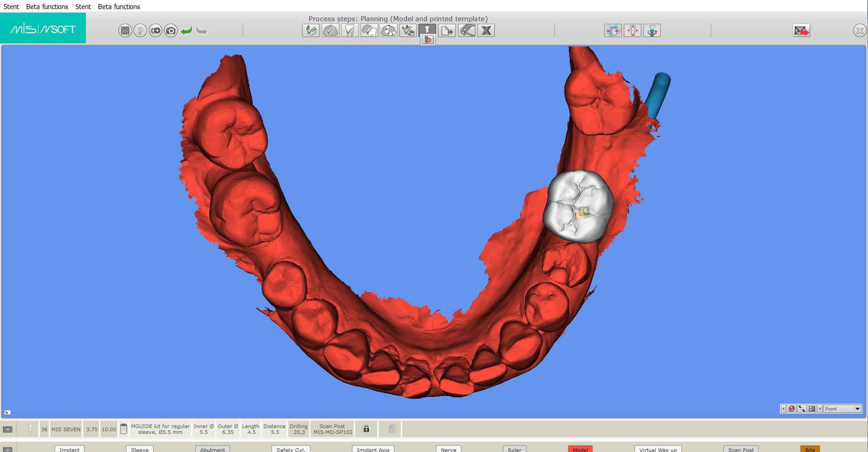This screenshot has width=868, height=452.
Task: Select the single tooth checkmark process step
Action: click(x=350, y=30)
